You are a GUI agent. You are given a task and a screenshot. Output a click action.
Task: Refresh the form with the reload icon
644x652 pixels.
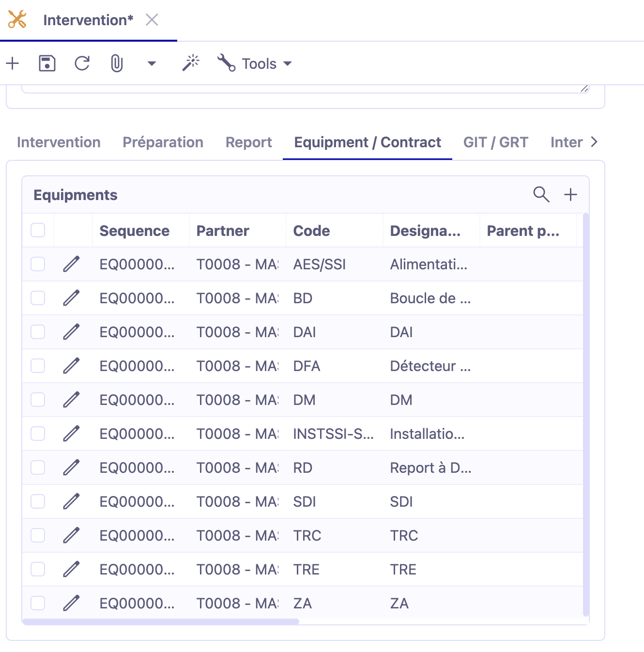[x=82, y=63]
